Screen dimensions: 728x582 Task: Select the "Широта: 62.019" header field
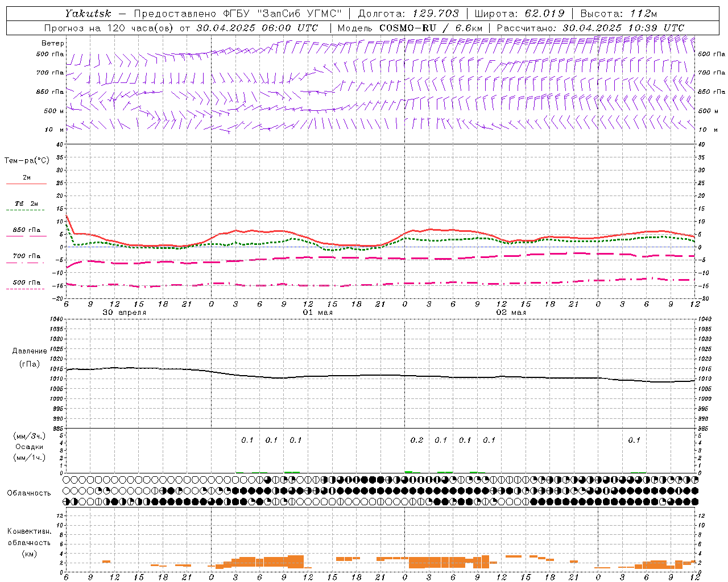[519, 14]
